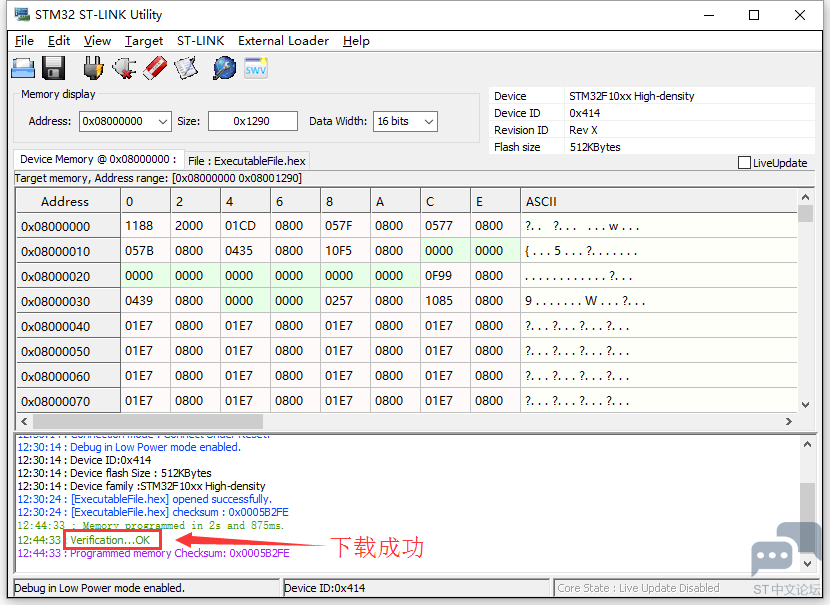Click the Device ID value 0x414
Viewport: 830px width, 605px height.
click(x=585, y=113)
